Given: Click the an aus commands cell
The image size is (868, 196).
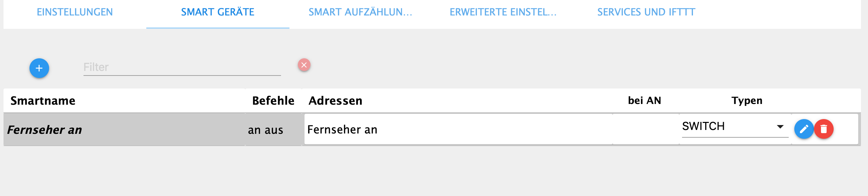Looking at the screenshot, I should [x=266, y=130].
